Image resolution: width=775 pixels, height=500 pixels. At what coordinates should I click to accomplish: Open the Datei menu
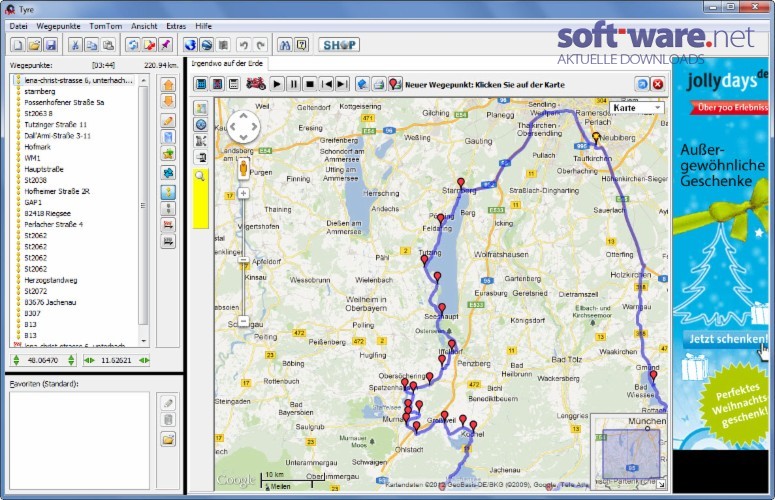[x=18, y=26]
